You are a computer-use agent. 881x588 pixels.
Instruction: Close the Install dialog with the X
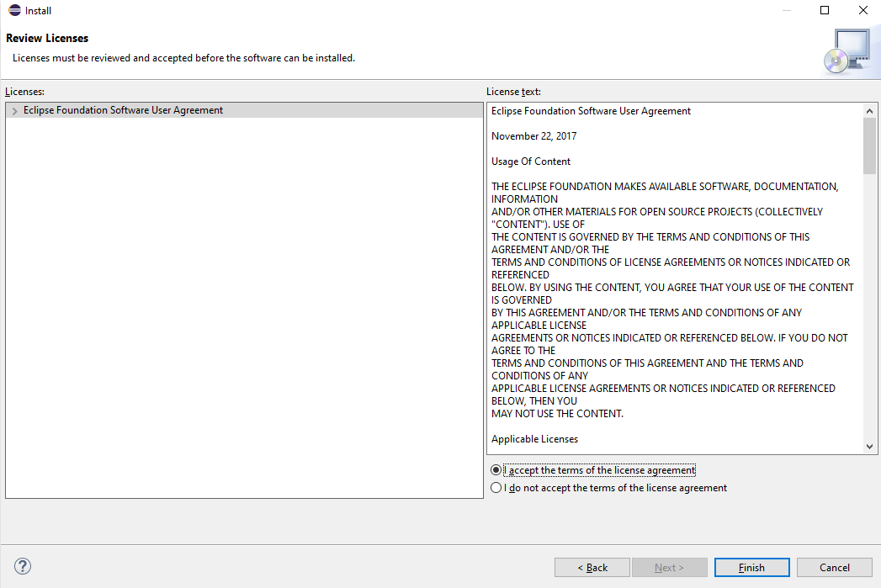coord(862,11)
